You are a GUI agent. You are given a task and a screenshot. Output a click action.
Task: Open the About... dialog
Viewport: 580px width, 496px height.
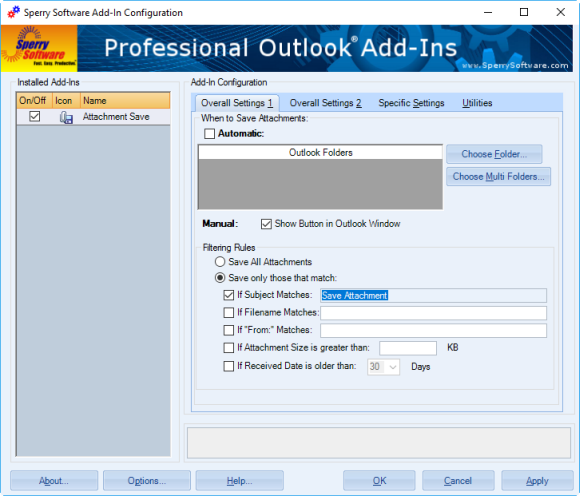54,480
